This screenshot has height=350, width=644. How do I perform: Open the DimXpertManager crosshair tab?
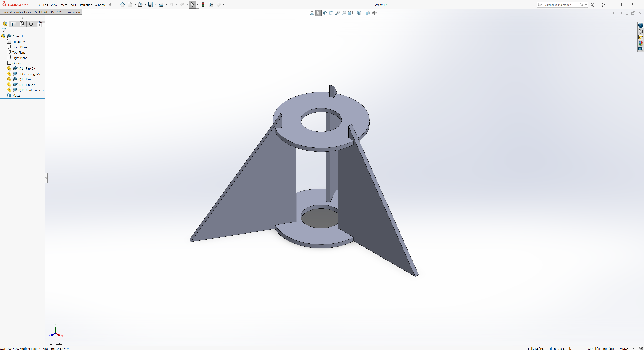coord(31,24)
